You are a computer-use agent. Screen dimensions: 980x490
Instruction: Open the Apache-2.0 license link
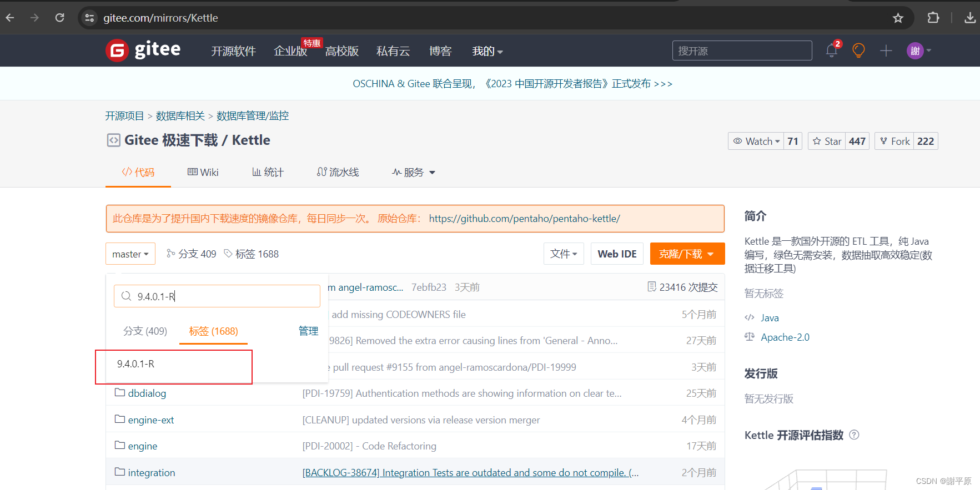point(785,337)
